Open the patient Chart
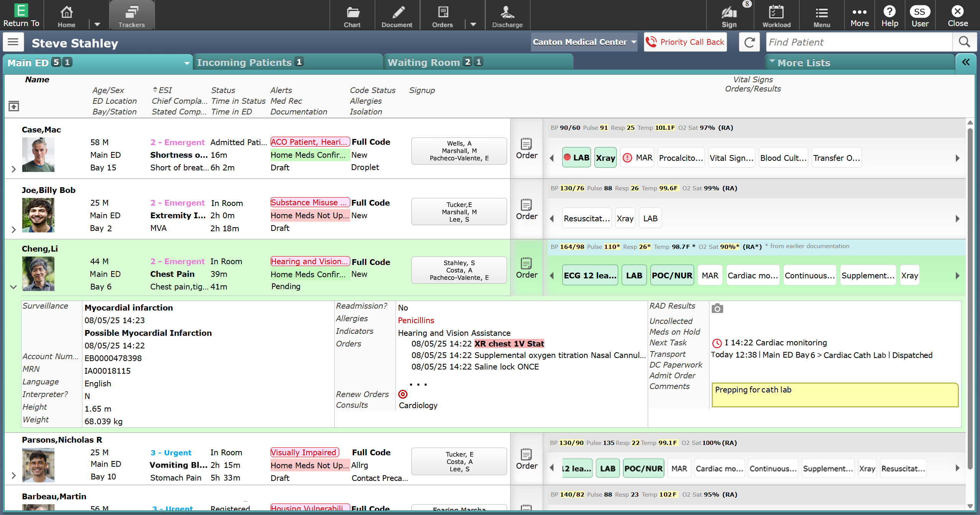 point(352,15)
